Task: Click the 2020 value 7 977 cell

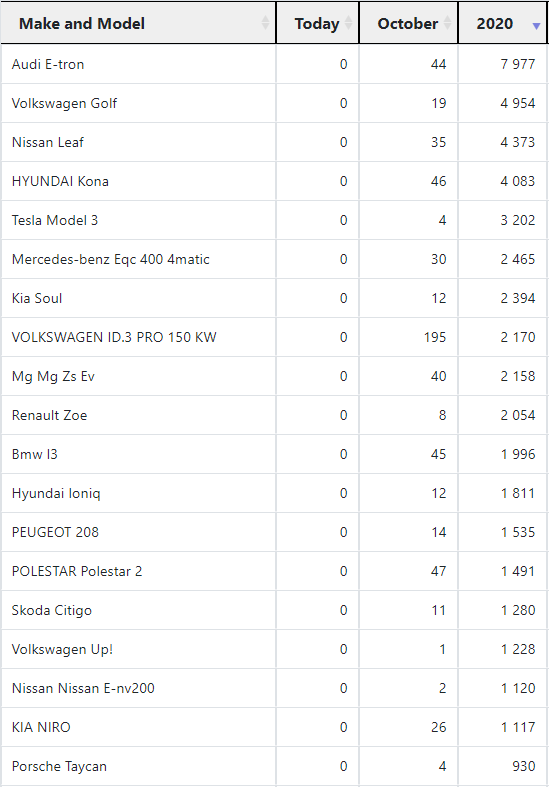Action: 502,64
